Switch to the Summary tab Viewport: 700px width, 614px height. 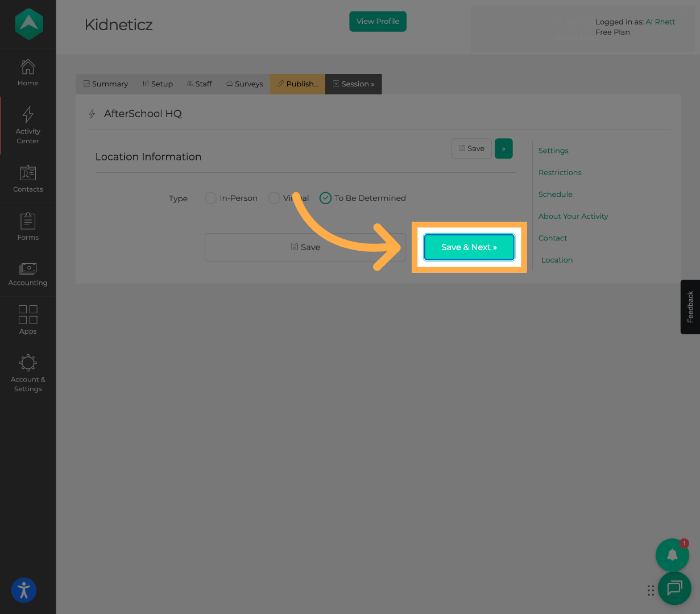106,84
